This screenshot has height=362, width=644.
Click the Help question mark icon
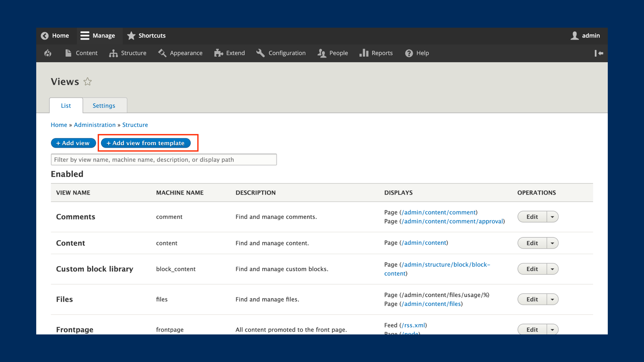(x=409, y=53)
